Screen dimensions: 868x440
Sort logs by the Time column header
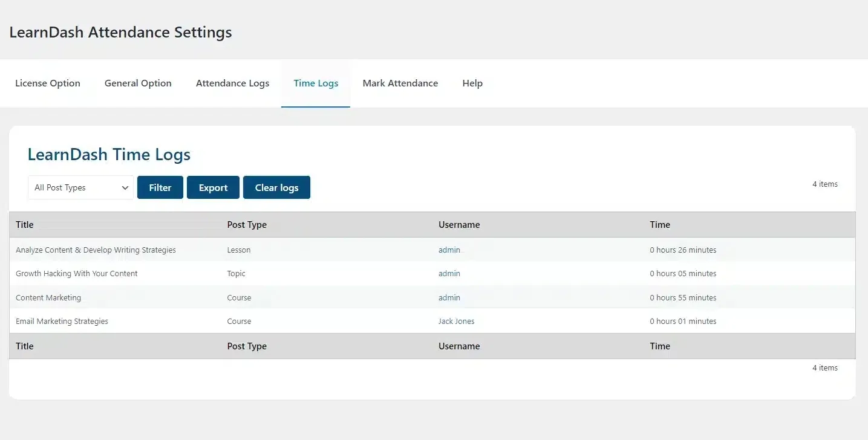659,224
